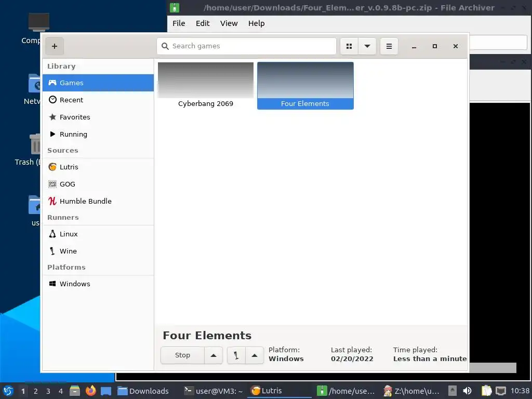Viewport: 532px width, 399px height.
Task: Click the File Archiver title bar icon
Action: (175, 7)
